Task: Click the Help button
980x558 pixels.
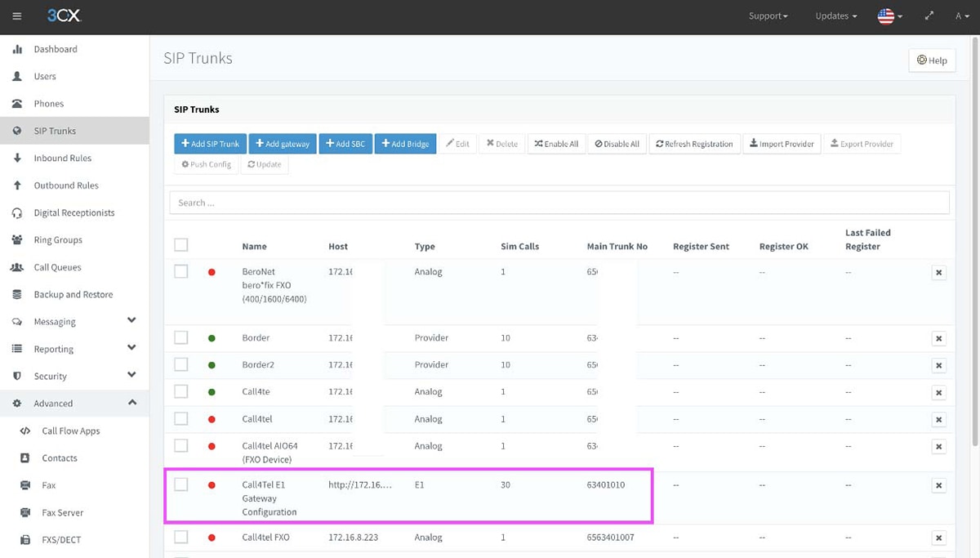Action: (932, 60)
